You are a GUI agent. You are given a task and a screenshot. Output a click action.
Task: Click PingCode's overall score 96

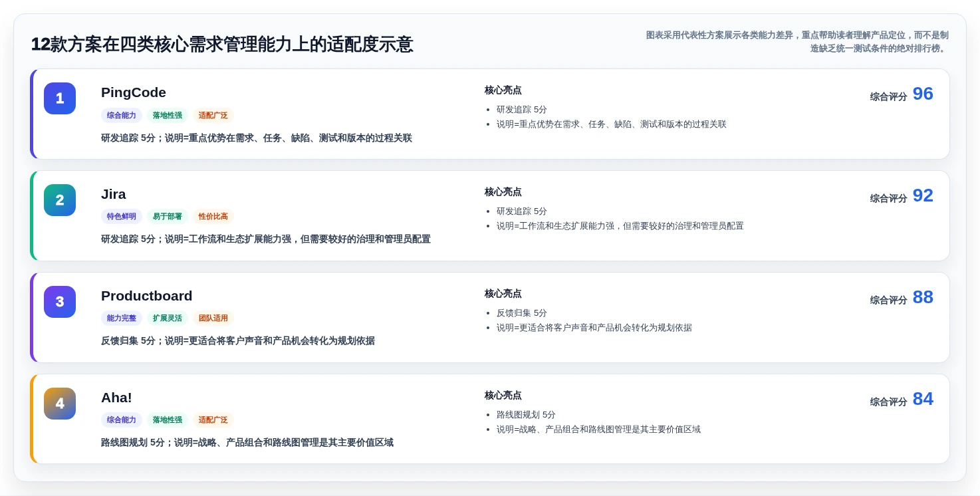click(x=923, y=94)
